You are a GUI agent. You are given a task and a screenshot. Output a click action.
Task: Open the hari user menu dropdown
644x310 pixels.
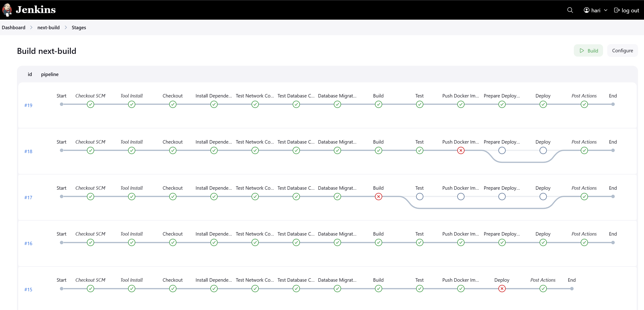coord(596,10)
